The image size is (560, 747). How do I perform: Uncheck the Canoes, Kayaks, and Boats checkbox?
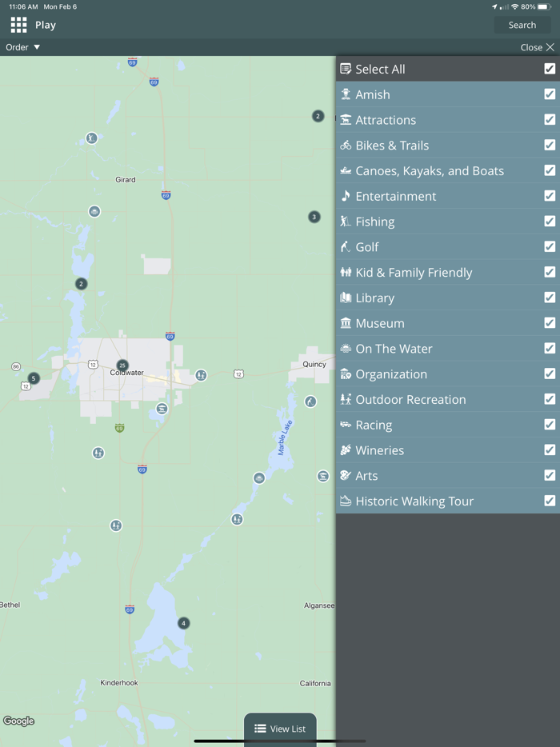(x=550, y=170)
